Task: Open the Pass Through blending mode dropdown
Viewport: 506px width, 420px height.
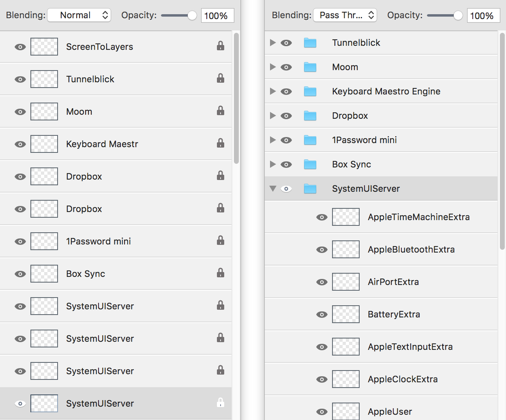Action: coord(345,15)
